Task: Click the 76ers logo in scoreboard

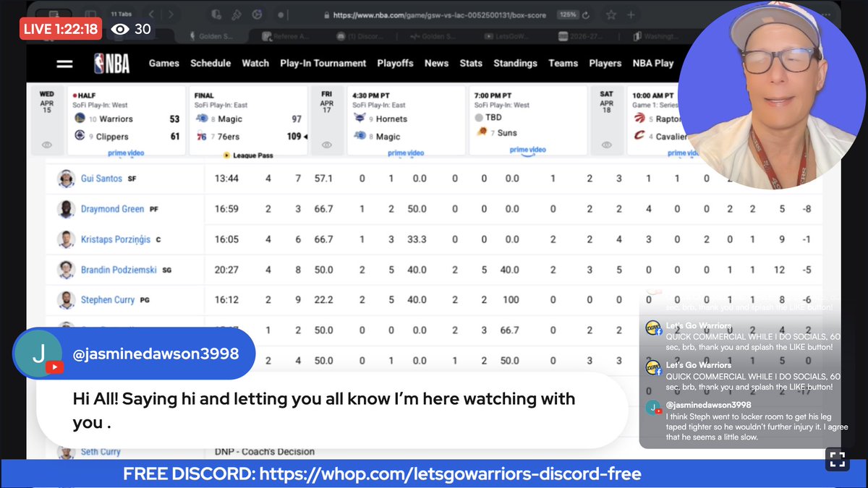Action: pos(201,136)
